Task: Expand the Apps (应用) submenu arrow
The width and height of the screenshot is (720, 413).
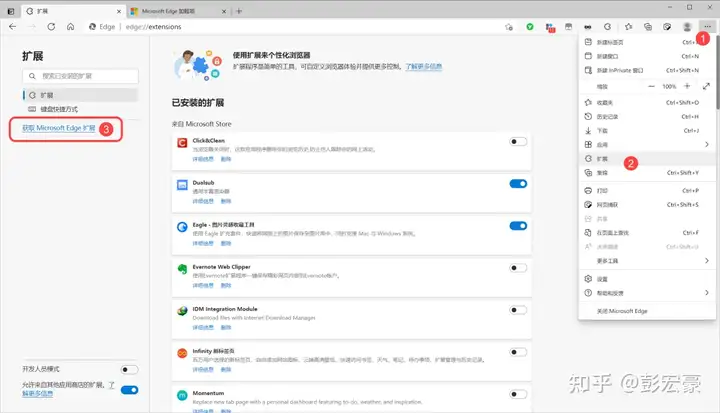Action: [x=707, y=144]
